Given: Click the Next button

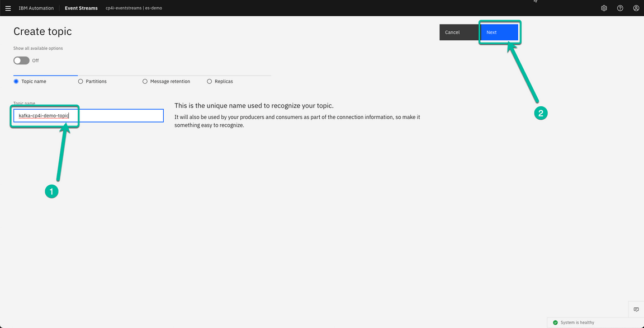Looking at the screenshot, I should click(499, 32).
